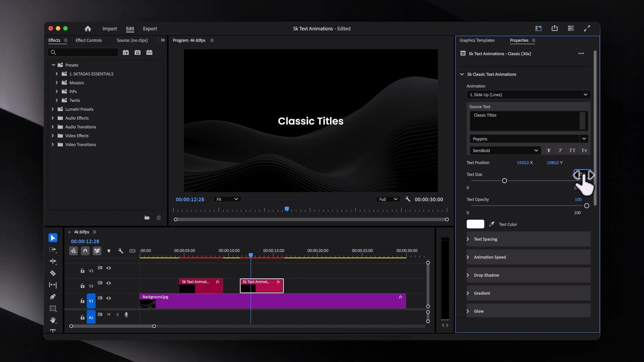Open the Export tab
The width and height of the screenshot is (644, 362).
click(x=150, y=29)
